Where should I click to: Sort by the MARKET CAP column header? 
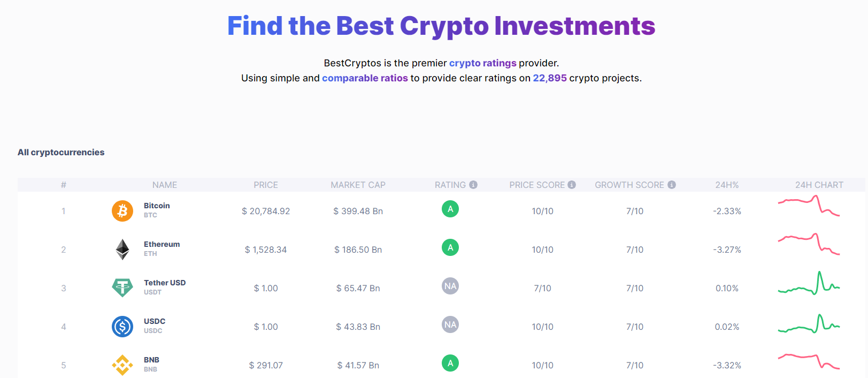click(358, 184)
